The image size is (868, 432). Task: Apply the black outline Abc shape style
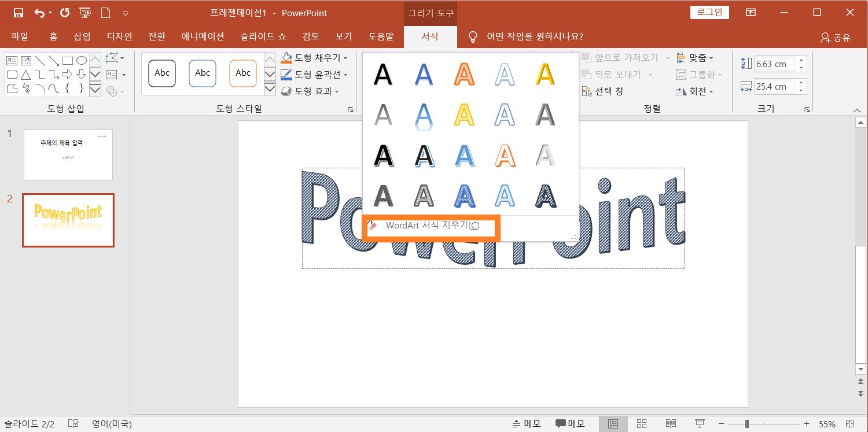pyautogui.click(x=162, y=73)
